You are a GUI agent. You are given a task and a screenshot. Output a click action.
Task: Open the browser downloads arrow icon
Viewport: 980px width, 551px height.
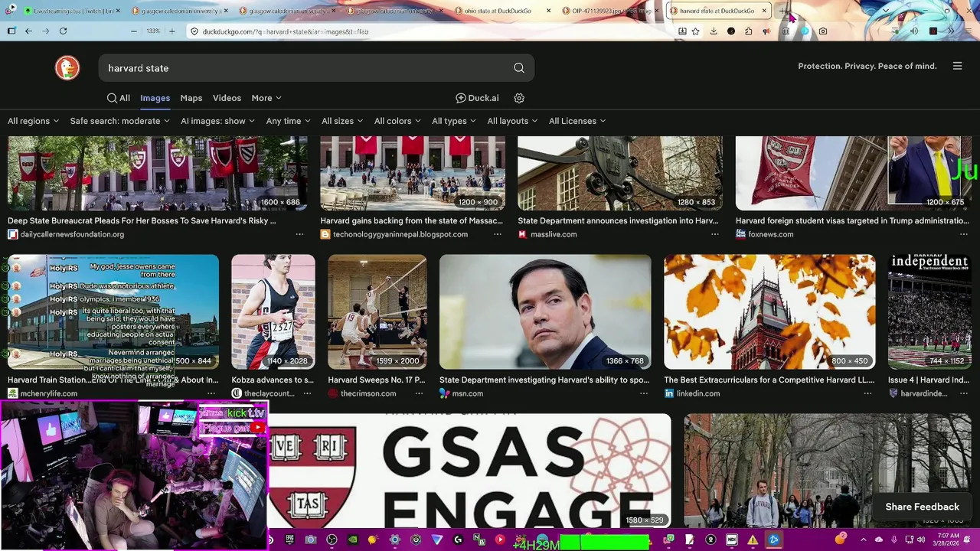[714, 31]
